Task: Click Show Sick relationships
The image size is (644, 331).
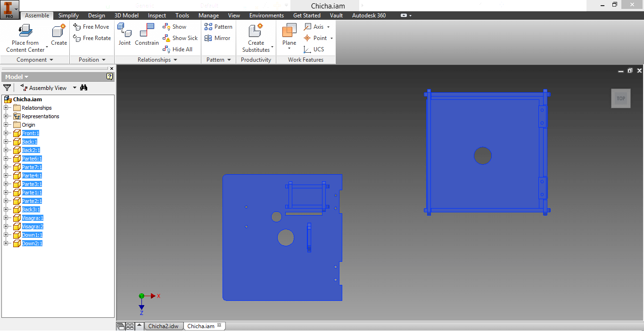Action: click(x=180, y=38)
